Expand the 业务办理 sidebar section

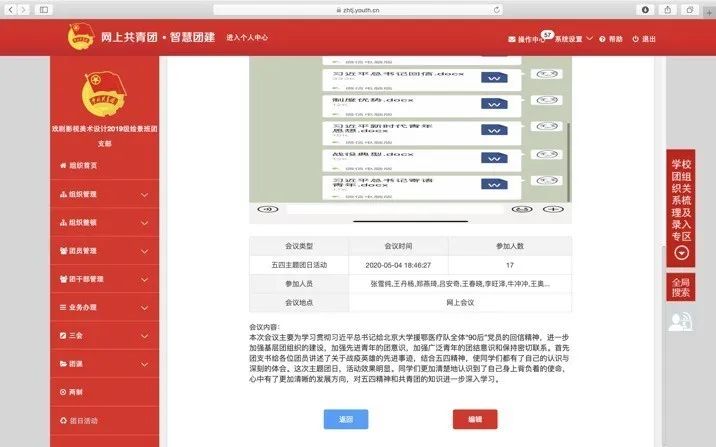pos(80,307)
